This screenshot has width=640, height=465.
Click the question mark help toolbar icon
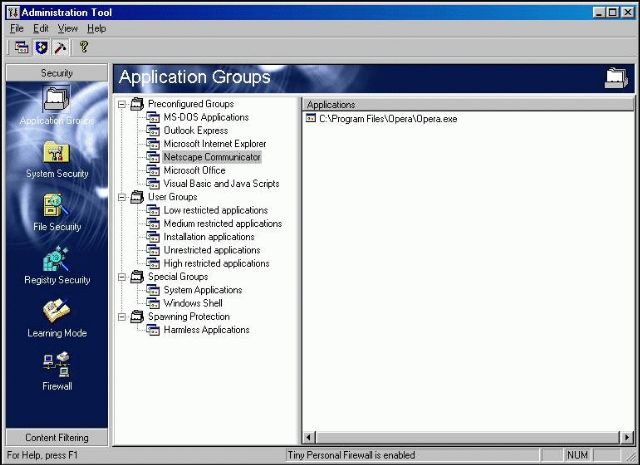pyautogui.click(x=84, y=47)
